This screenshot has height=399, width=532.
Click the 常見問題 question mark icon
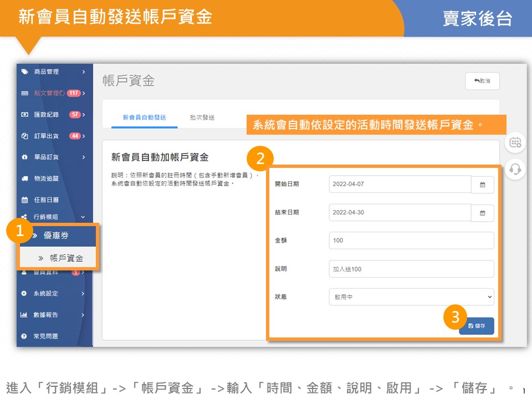coord(24,336)
